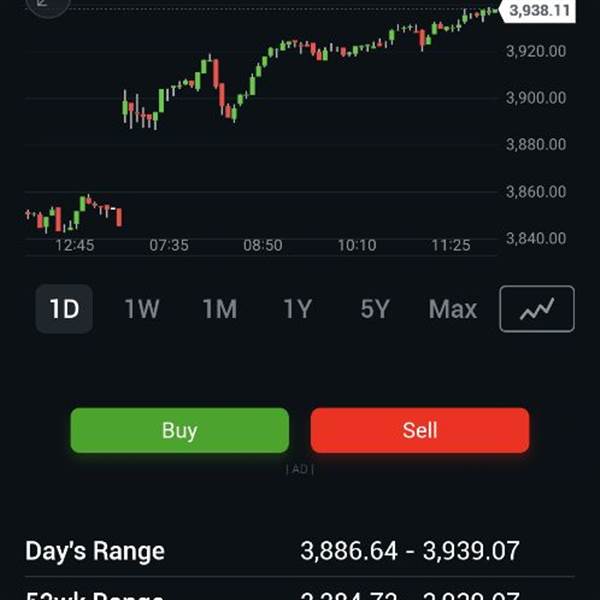The height and width of the screenshot is (600, 600).
Task: Click the 11:25 time axis label
Action: (451, 245)
